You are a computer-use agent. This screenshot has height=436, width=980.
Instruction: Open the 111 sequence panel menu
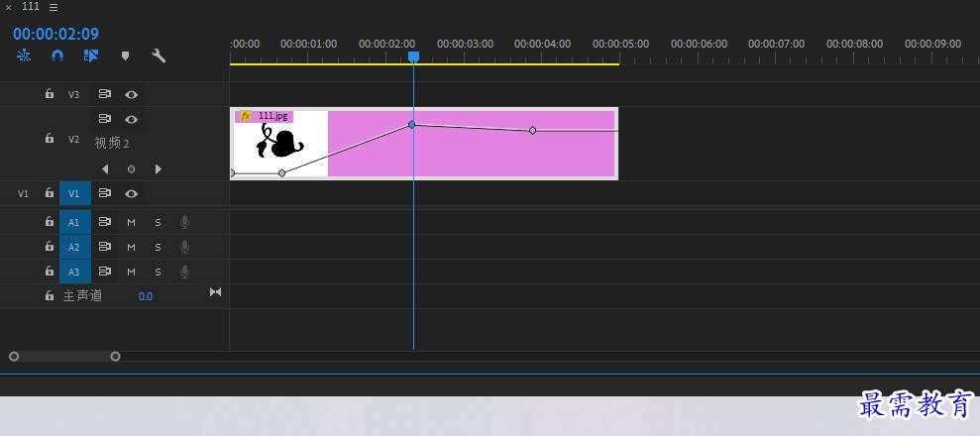coord(54,7)
